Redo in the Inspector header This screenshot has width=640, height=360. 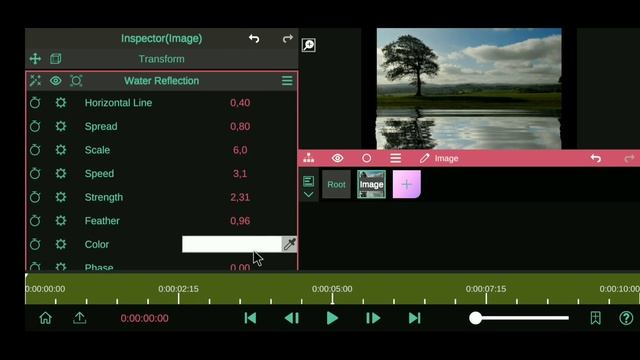288,39
